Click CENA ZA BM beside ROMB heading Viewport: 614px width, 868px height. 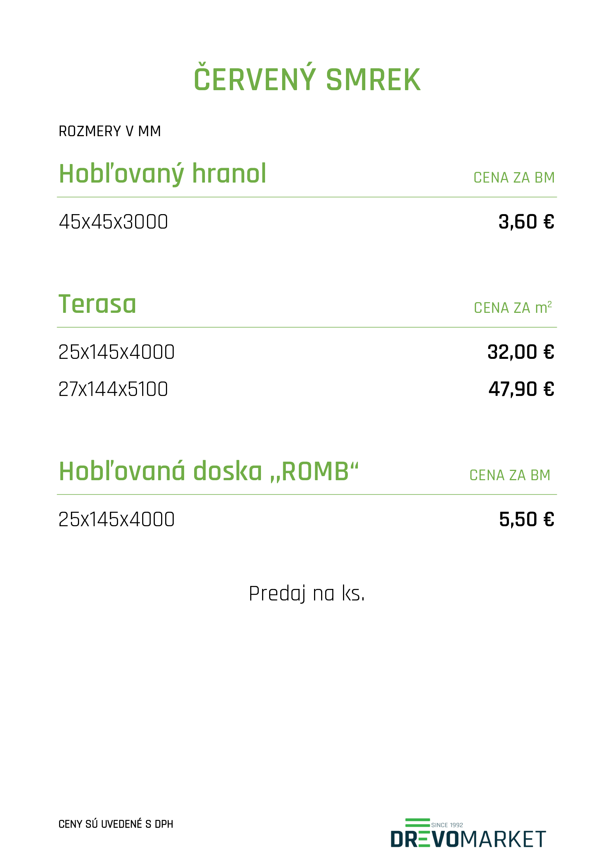[510, 475]
